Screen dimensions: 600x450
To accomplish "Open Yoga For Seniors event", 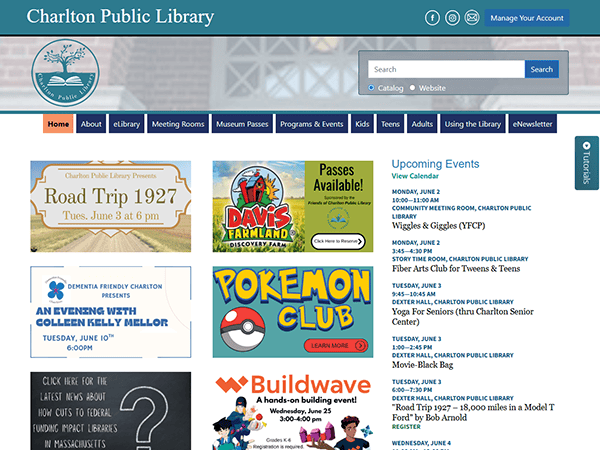I will click(x=463, y=317).
